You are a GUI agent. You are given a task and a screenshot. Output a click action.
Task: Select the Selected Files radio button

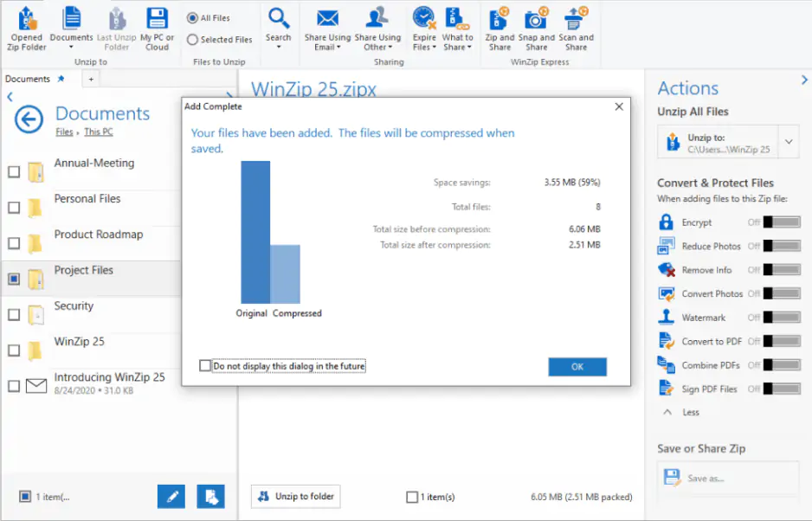(x=192, y=39)
